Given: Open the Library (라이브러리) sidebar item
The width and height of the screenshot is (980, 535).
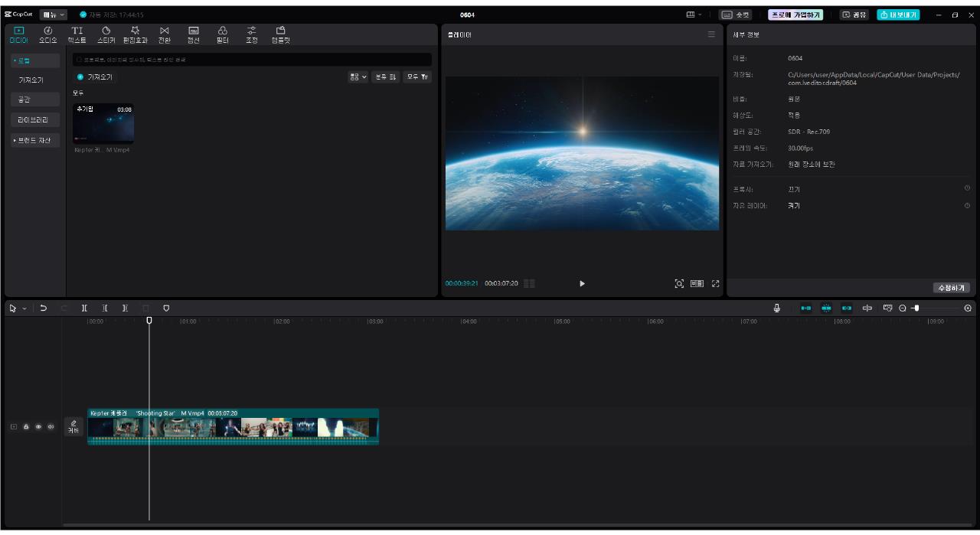Looking at the screenshot, I should [x=34, y=119].
